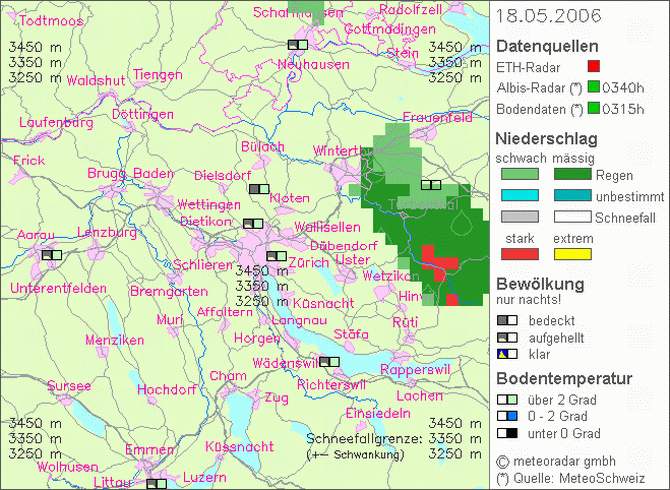The image size is (670, 490).
Task: Click the 'Lenzburg' town label
Action: coord(107,232)
